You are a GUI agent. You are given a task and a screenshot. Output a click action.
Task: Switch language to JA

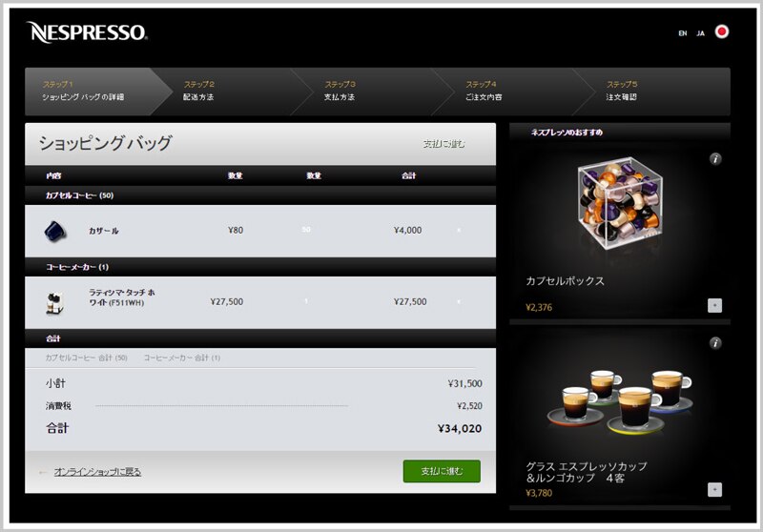coord(701,33)
